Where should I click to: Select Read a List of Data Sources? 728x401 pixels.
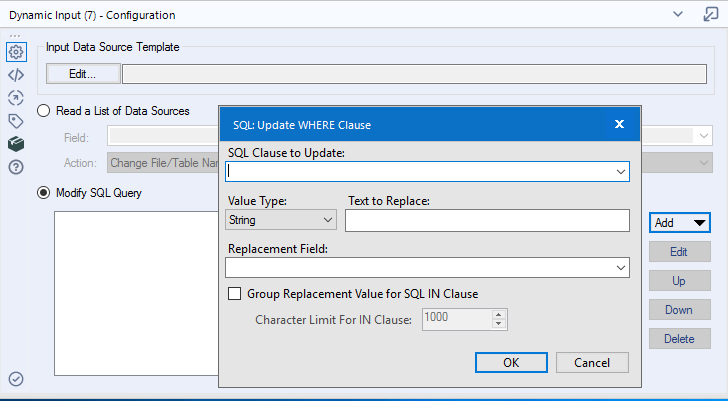(x=43, y=111)
